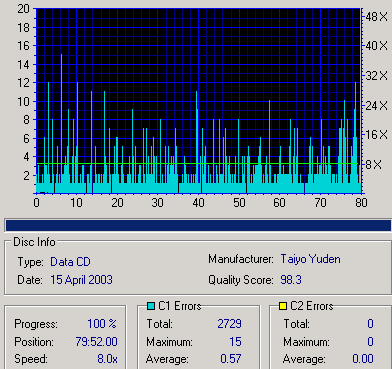Click the 48X label on speed axis

click(377, 17)
